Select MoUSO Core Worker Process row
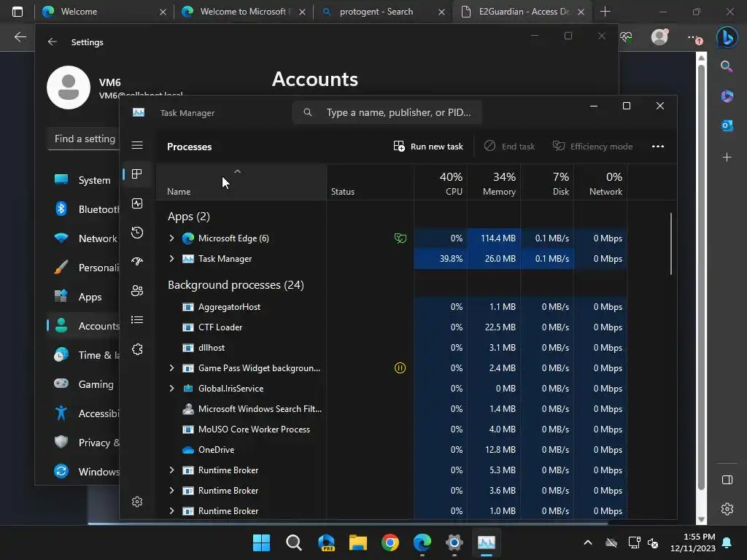This screenshot has width=747, height=560. tap(391, 429)
